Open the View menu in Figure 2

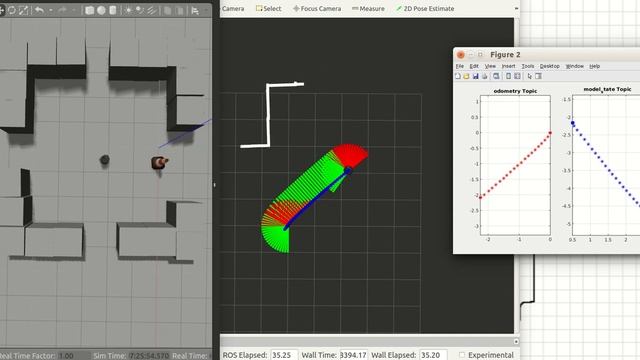[490, 66]
